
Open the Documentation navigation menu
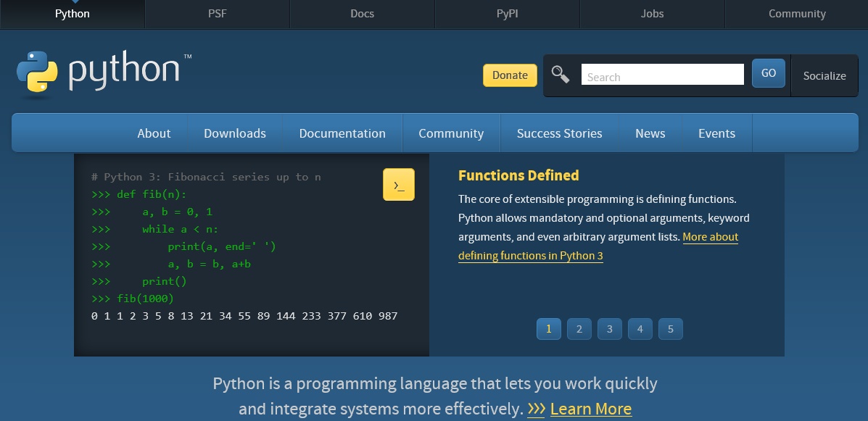click(343, 133)
